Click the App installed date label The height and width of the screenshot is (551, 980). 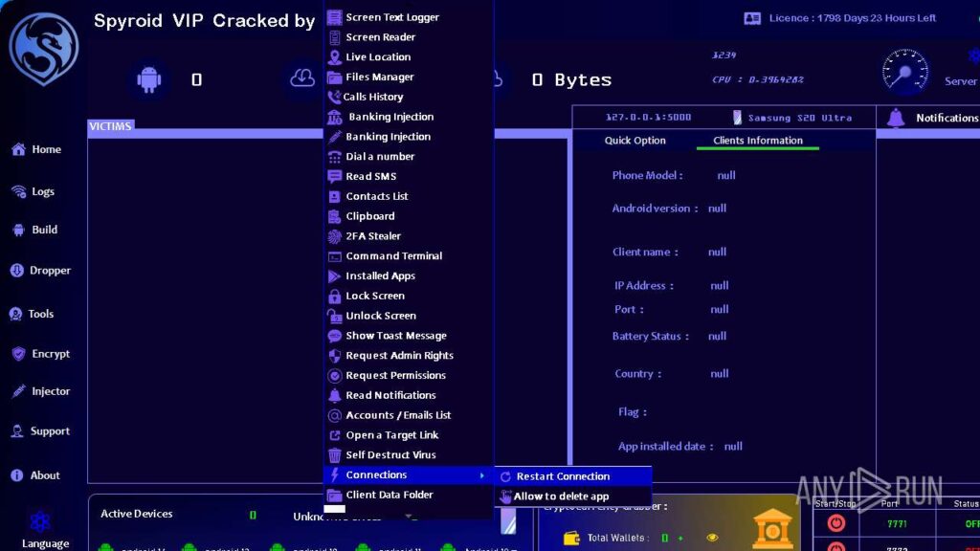666,447
